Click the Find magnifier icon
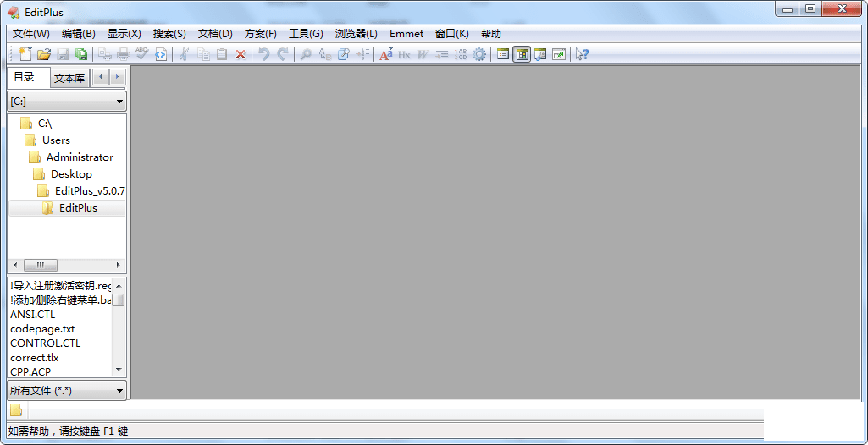 [306, 54]
